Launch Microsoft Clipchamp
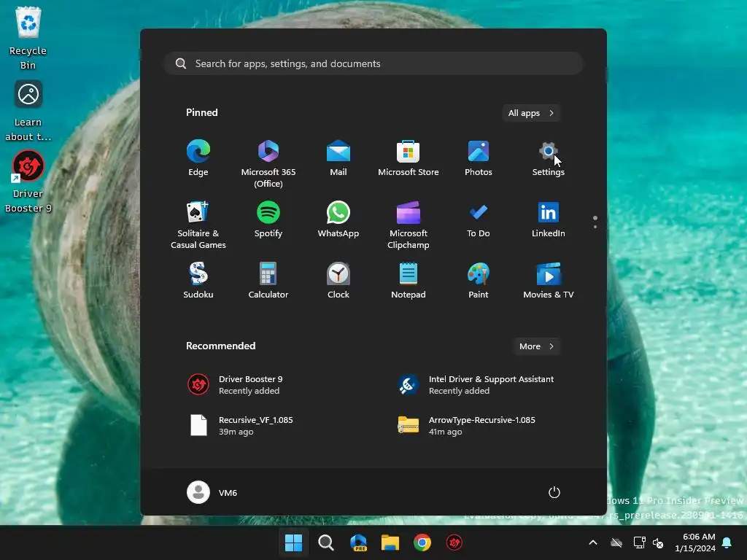The height and width of the screenshot is (560, 747). pos(409,225)
